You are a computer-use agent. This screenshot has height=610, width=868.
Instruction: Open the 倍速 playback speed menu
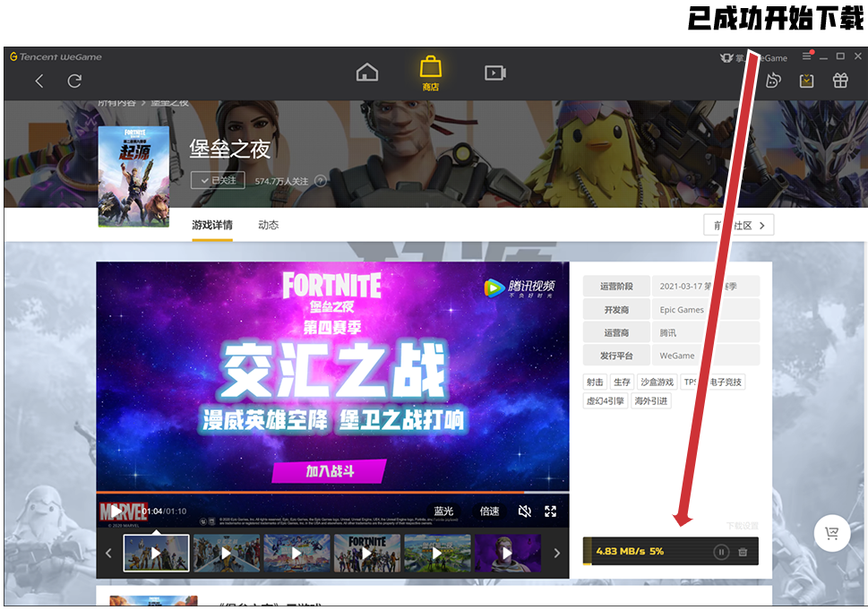pos(489,511)
